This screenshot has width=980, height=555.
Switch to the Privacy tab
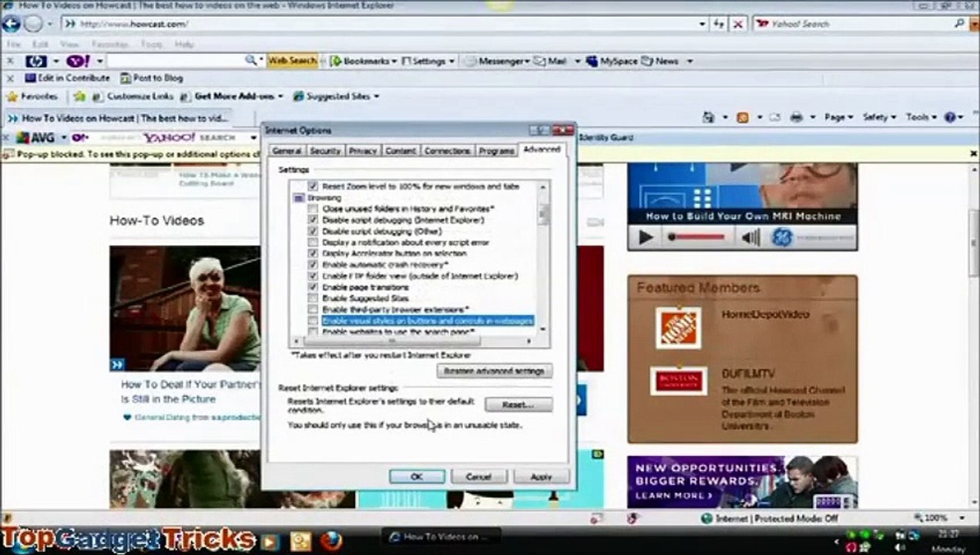click(363, 151)
